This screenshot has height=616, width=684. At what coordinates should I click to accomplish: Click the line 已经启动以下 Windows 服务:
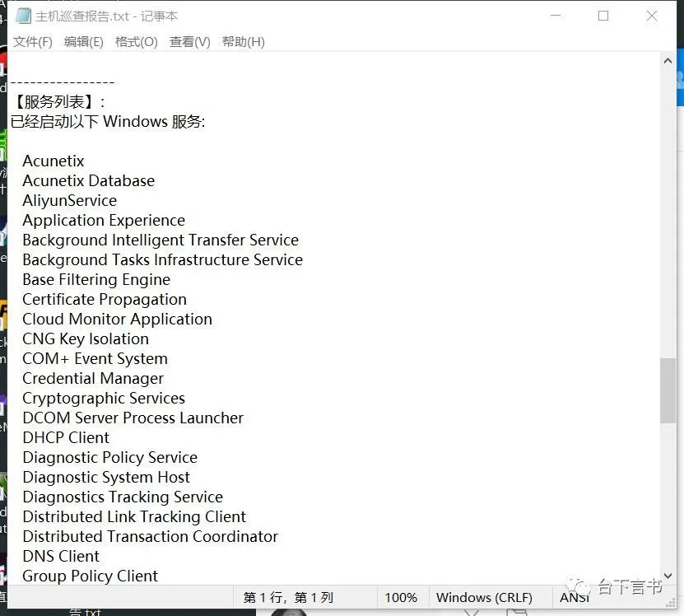pyautogui.click(x=108, y=121)
